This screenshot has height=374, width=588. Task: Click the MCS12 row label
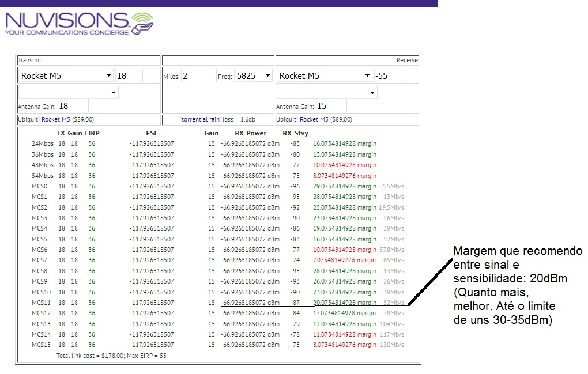click(x=42, y=313)
